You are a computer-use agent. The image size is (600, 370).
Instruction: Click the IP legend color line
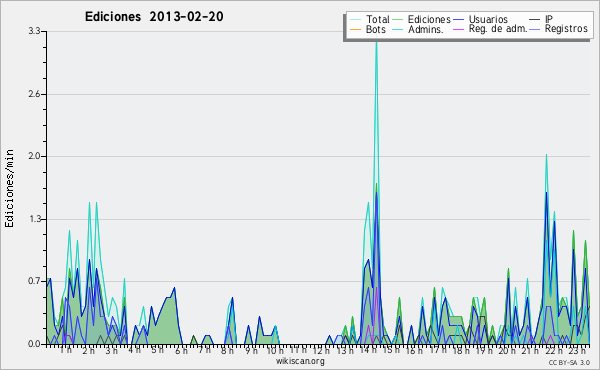[535, 20]
